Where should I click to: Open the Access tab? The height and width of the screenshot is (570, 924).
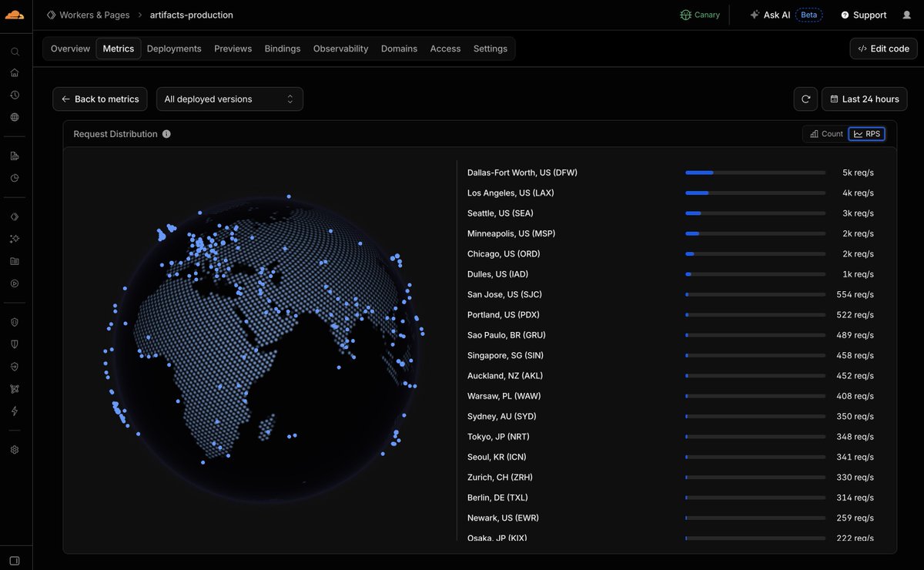click(x=445, y=49)
